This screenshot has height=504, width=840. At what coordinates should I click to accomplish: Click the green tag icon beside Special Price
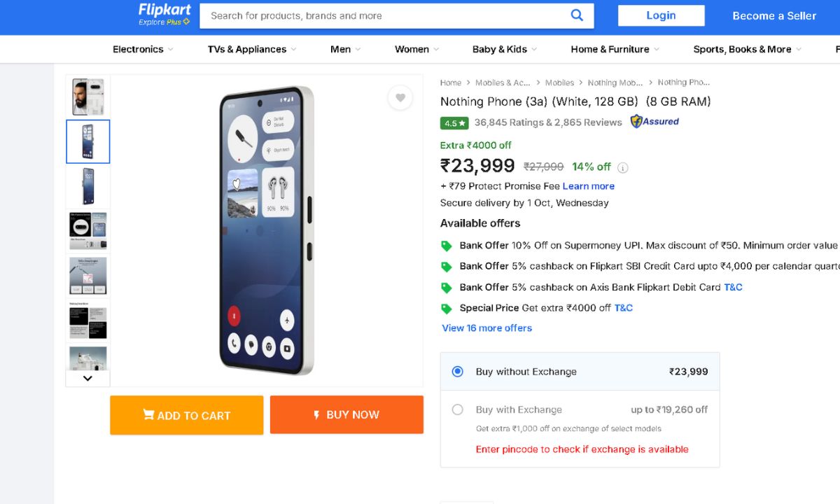(x=446, y=308)
